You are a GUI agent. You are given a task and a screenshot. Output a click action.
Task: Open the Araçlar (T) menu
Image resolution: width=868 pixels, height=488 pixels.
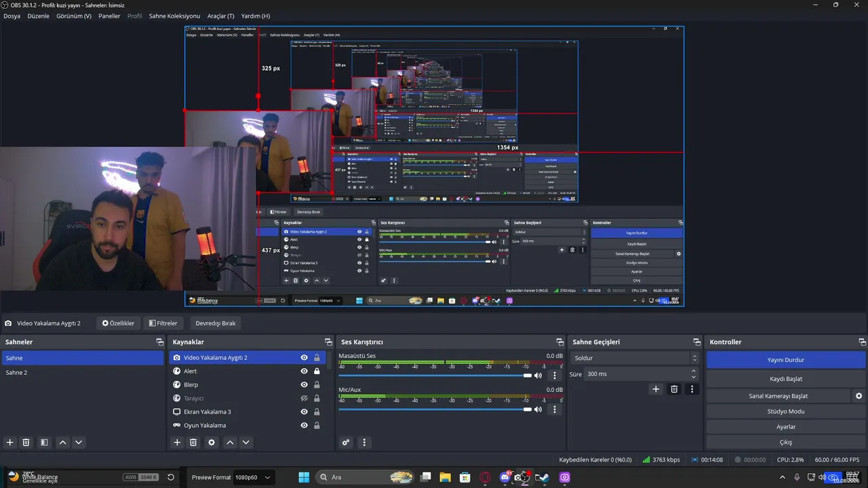[220, 16]
